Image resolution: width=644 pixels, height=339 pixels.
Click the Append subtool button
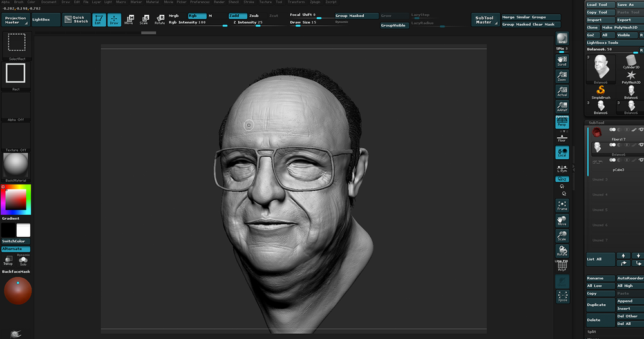(630, 301)
